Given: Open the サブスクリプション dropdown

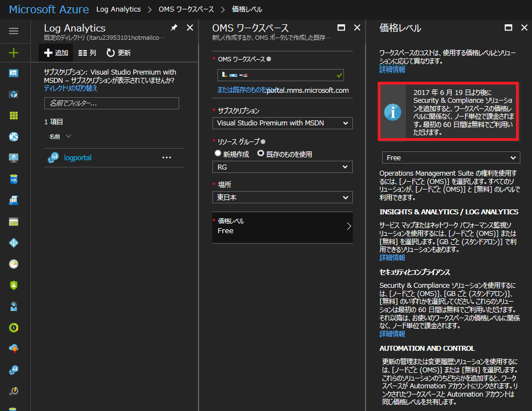Looking at the screenshot, I should point(282,123).
